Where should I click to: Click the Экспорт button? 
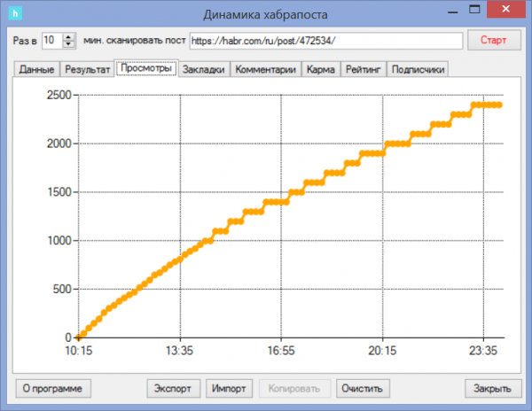[x=173, y=388]
